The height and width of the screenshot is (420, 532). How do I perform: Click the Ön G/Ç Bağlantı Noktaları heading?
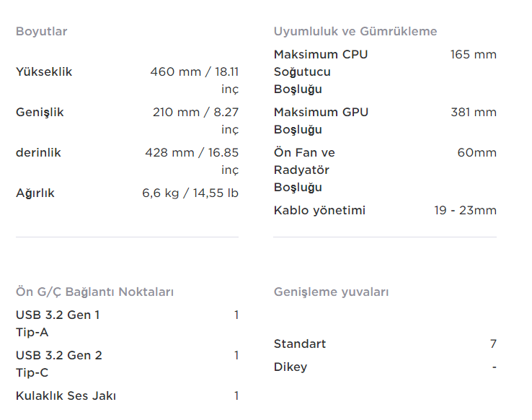coord(94,292)
